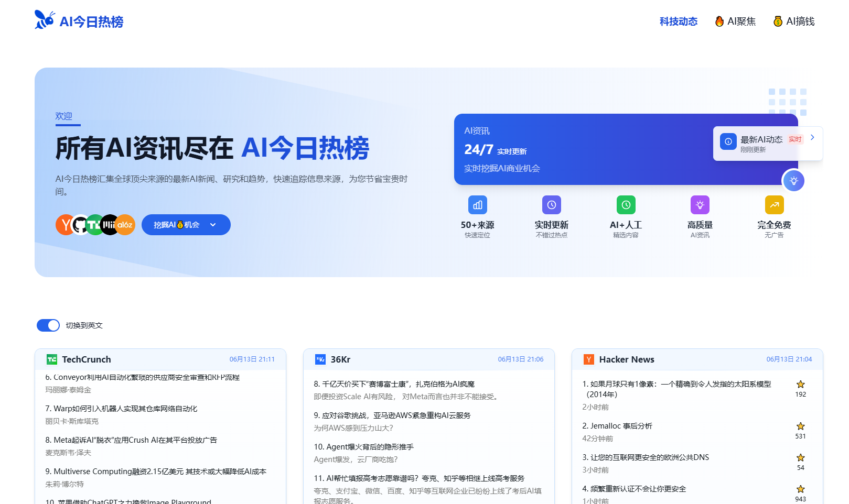849x504 pixels.
Task: Click the a16z source avatar
Action: click(125, 225)
